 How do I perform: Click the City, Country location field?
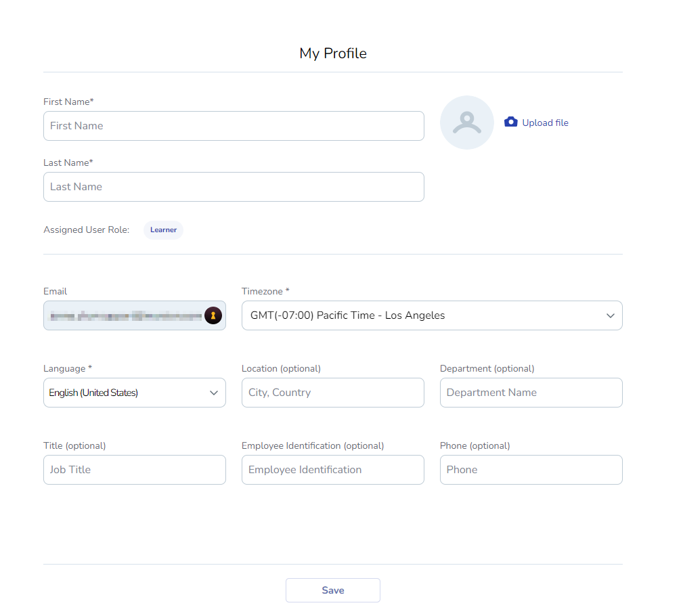(x=332, y=393)
